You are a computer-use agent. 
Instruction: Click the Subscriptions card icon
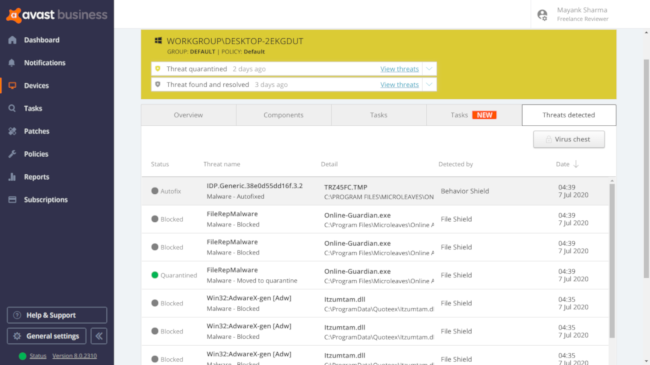12,200
